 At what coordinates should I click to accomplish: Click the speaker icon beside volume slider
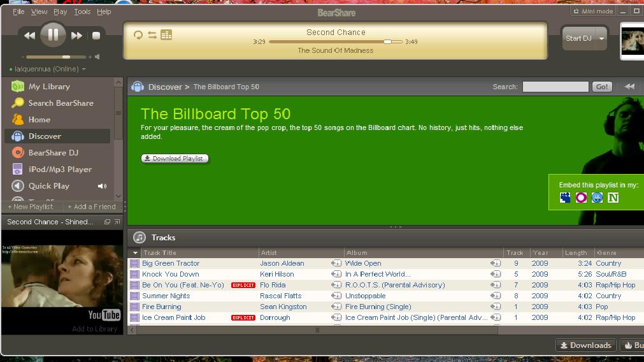pyautogui.click(x=97, y=57)
